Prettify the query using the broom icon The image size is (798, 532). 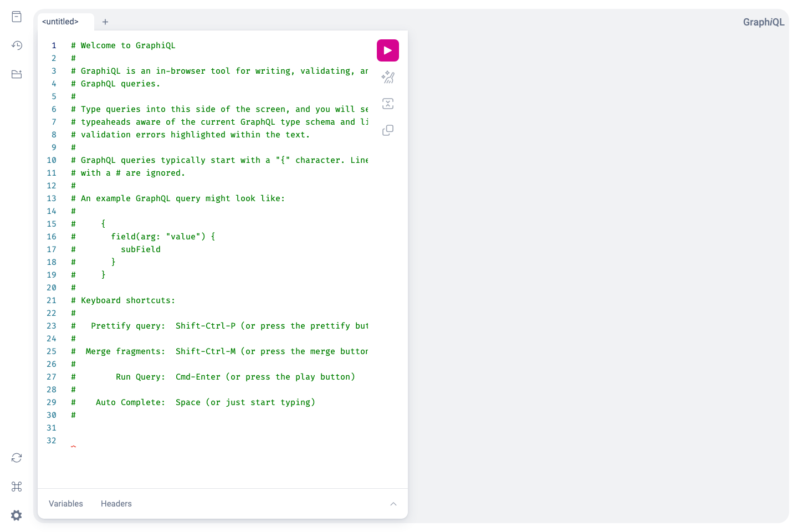pyautogui.click(x=387, y=77)
